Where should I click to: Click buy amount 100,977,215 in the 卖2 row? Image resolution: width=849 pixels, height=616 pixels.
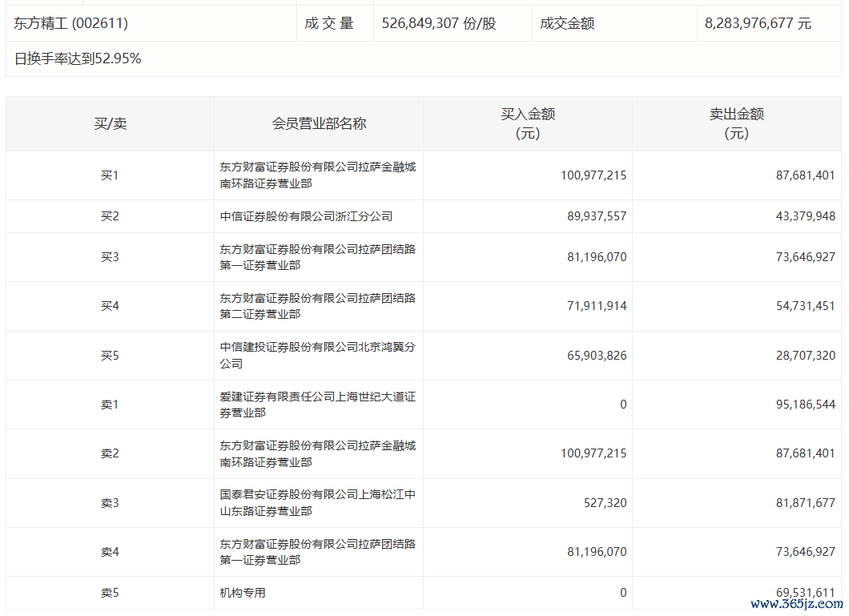[593, 453]
